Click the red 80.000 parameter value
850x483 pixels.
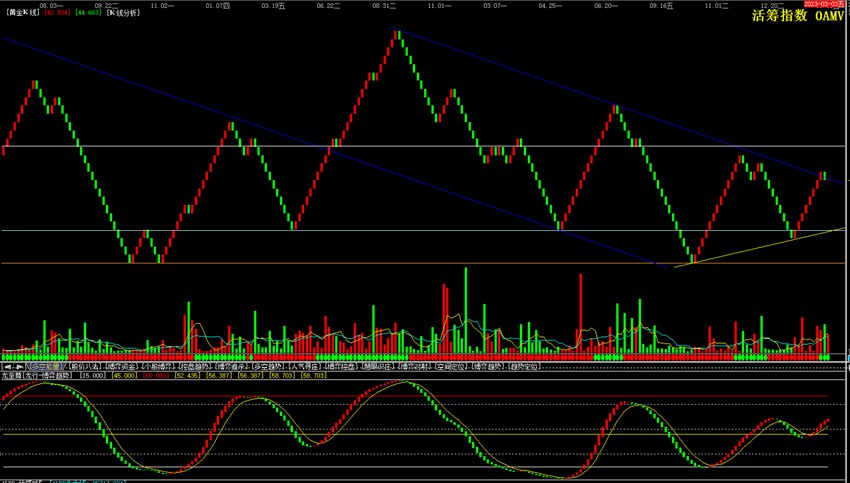[x=157, y=375]
